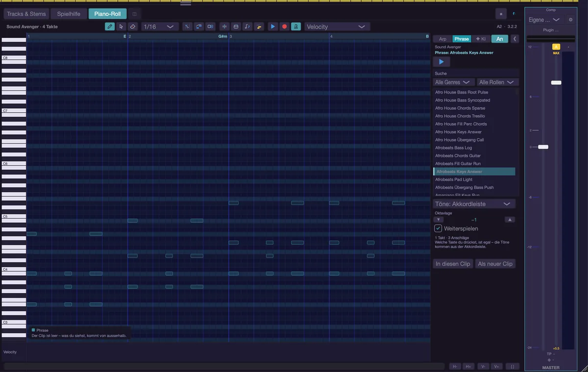Click the Als neuer Clip button
Image resolution: width=588 pixels, height=372 pixels.
point(495,264)
